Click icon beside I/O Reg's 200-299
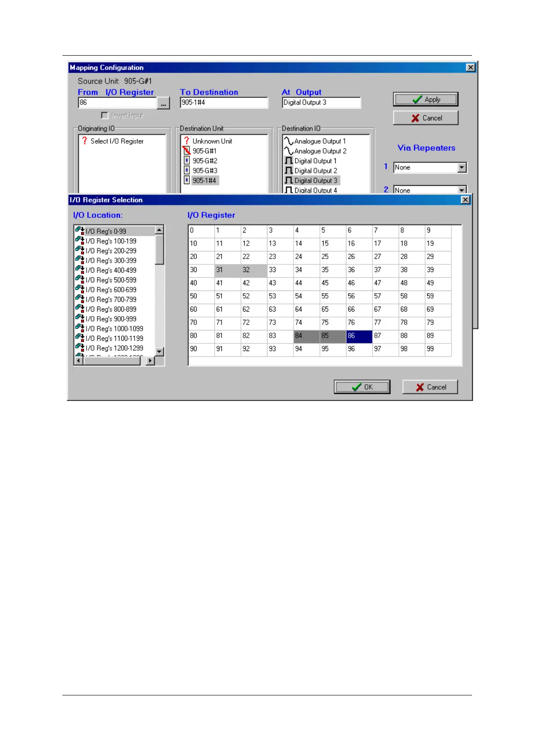This screenshot has height=756, width=534. 80,251
